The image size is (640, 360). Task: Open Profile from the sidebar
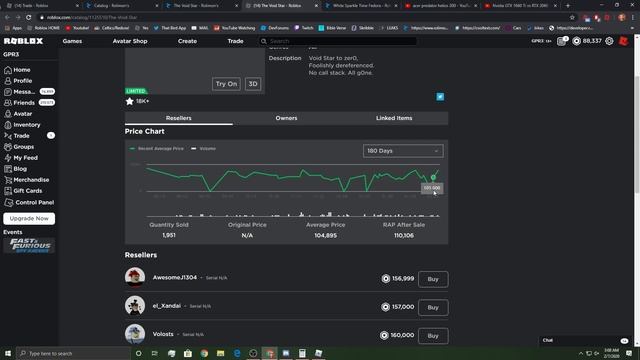pyautogui.click(x=18, y=81)
